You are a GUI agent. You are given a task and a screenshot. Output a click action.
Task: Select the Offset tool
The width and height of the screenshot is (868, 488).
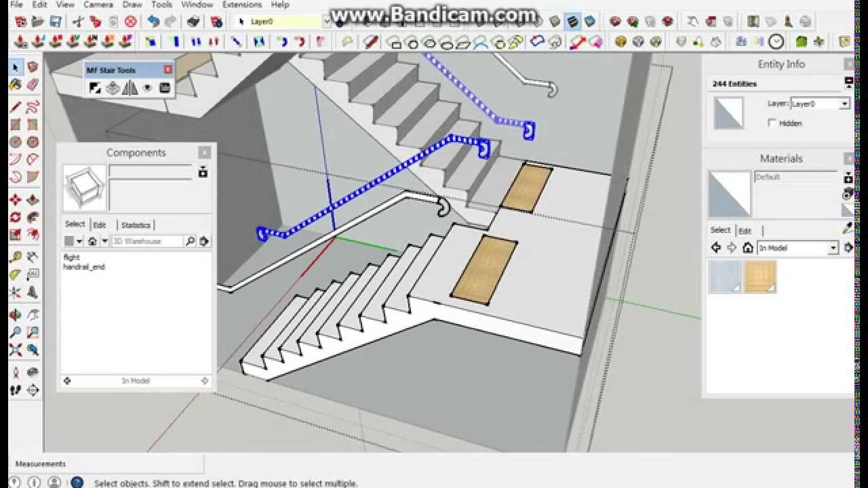point(33,235)
